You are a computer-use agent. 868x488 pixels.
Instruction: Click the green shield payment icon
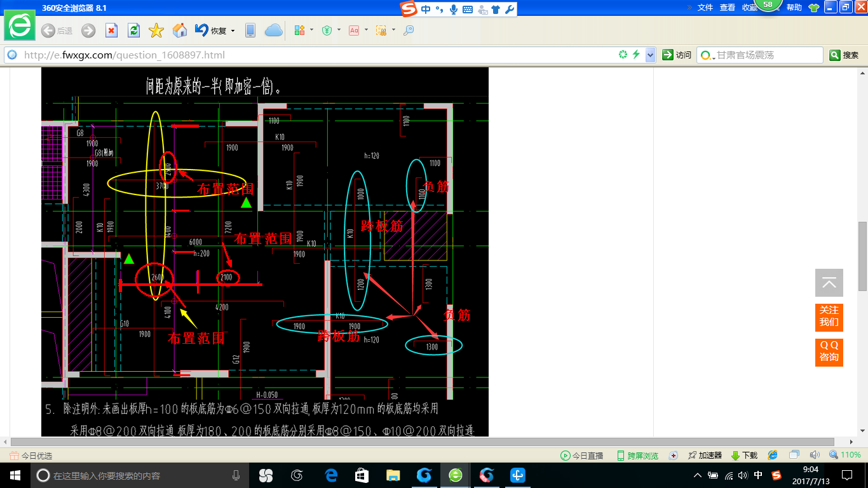[x=327, y=30]
